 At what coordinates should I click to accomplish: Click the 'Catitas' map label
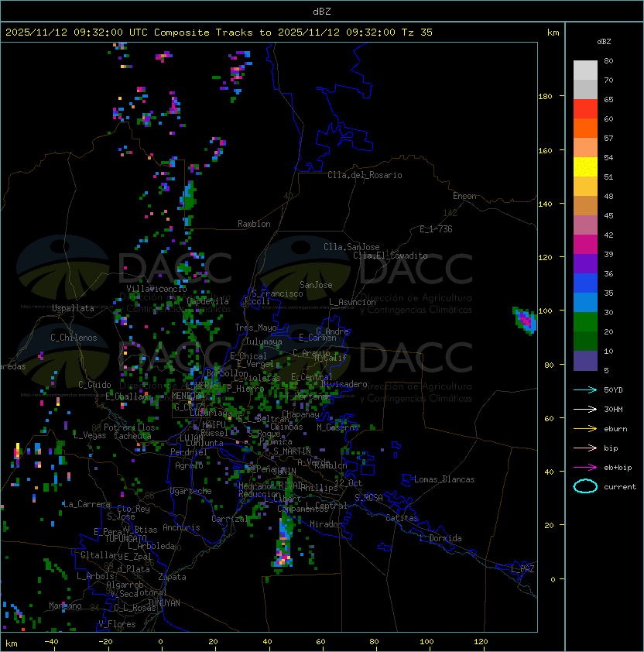point(402,518)
